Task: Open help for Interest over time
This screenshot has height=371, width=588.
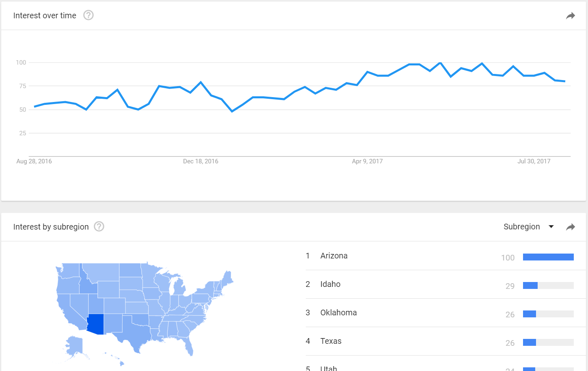Action: (89, 15)
